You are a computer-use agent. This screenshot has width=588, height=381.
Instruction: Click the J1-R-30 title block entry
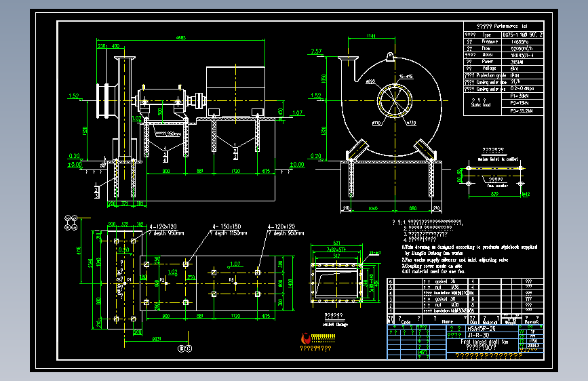pyautogui.click(x=478, y=336)
